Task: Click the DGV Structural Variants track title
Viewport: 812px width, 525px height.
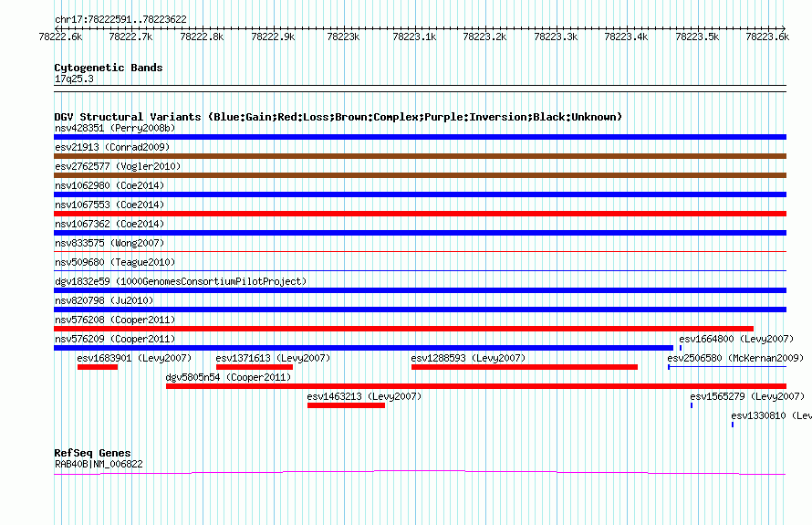Action: click(x=338, y=117)
